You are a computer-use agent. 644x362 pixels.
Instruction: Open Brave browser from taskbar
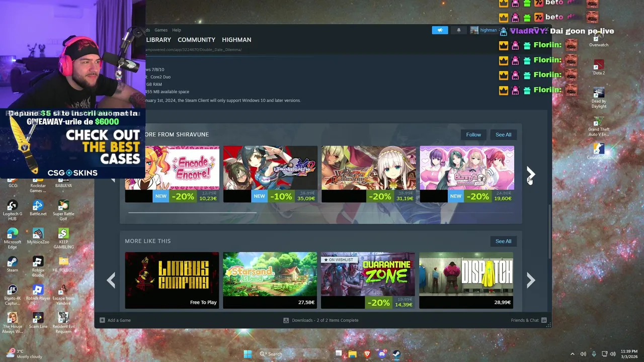(367, 354)
